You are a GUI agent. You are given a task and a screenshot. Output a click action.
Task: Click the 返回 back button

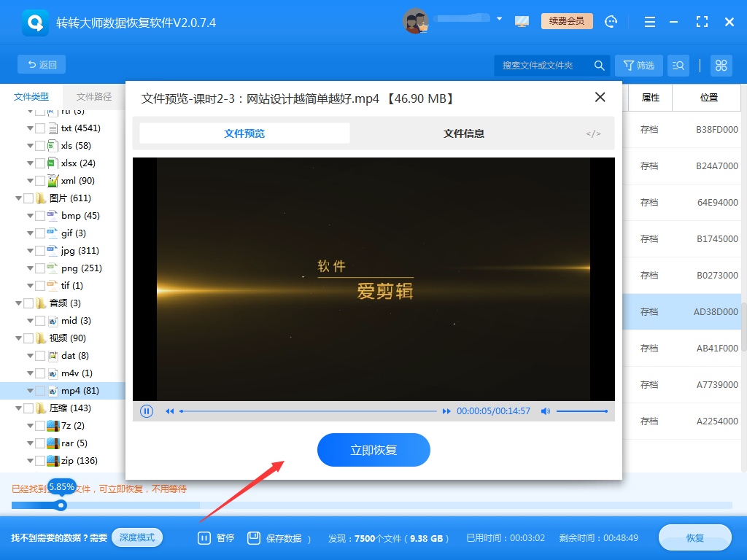42,64
